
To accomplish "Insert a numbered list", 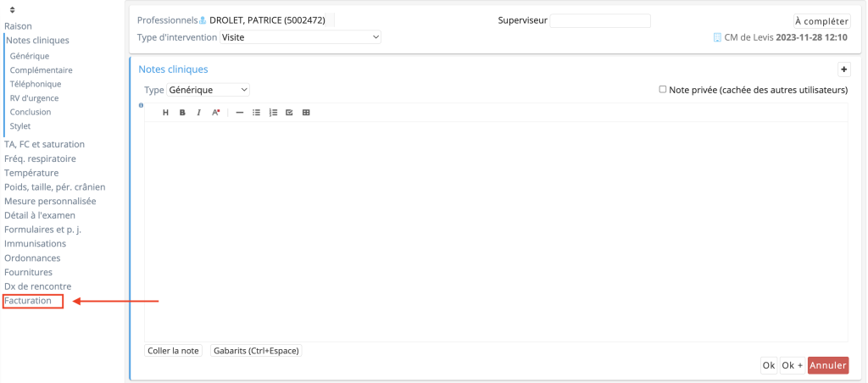I will tap(273, 113).
